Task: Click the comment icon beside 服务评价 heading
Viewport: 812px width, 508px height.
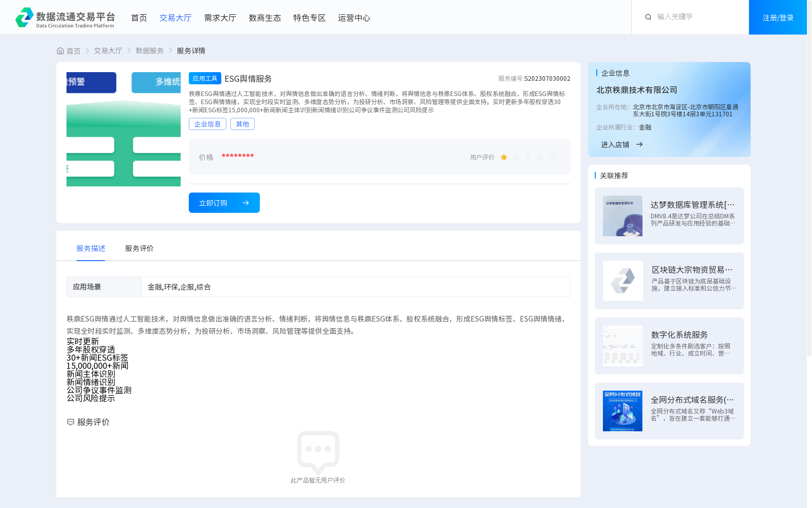Action: click(x=71, y=422)
